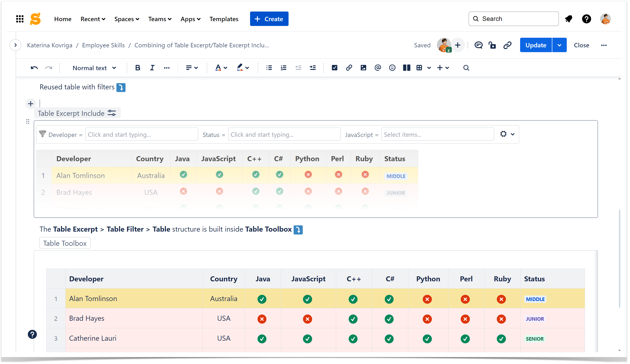Click the Italic formatting icon
Viewport: 630px width, 364px height.
coord(152,68)
